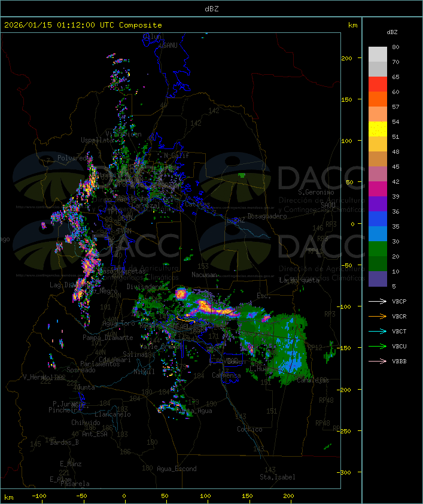Click the dBZ title in top bar
The height and width of the screenshot is (504, 423).
(212, 9)
